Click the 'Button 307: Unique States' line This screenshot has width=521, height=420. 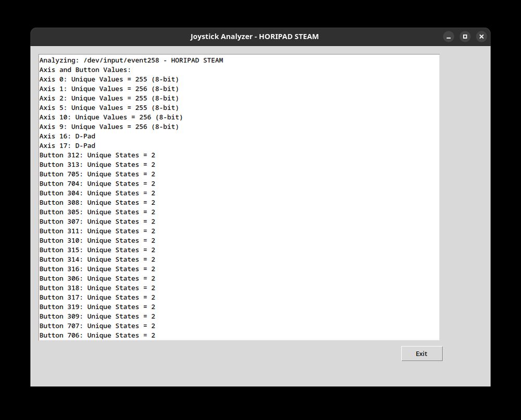tap(97, 221)
